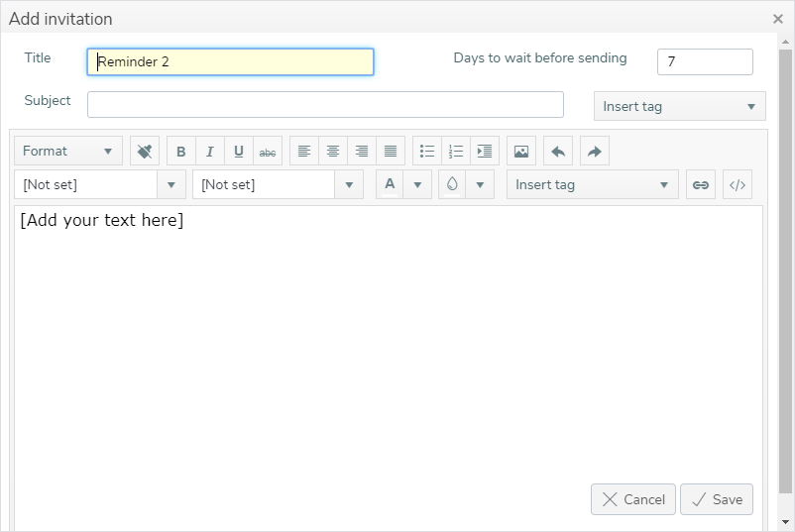This screenshot has height=532, width=795.
Task: Open the background color picker arrow
Action: coord(480,185)
